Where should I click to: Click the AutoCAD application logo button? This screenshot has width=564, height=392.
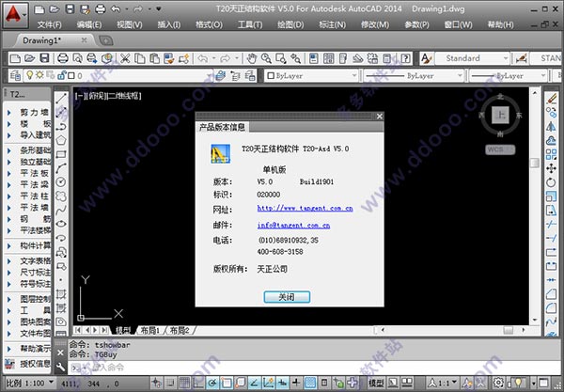point(13,13)
